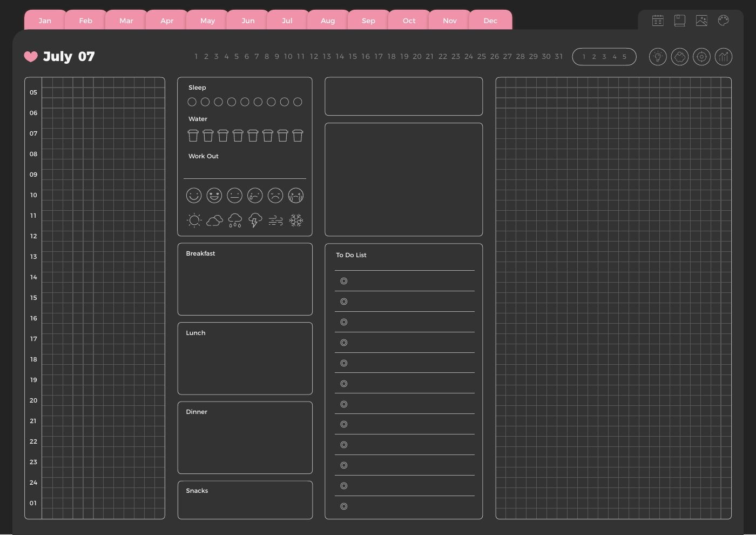Click the piggy bank savings icon

680,57
